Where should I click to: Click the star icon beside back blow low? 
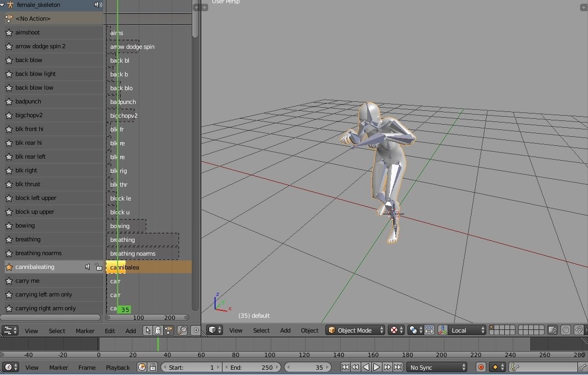[x=9, y=88]
